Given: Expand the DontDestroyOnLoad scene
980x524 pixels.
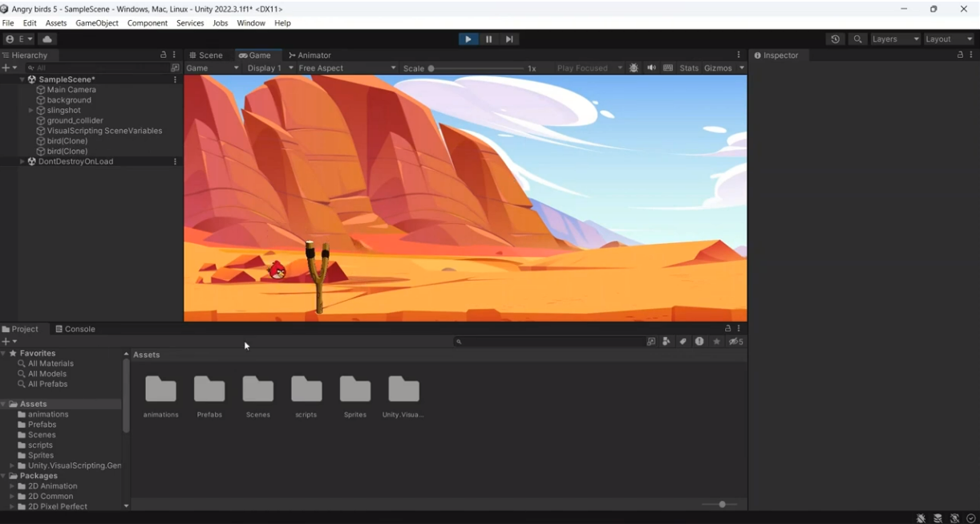Looking at the screenshot, I should (x=22, y=161).
